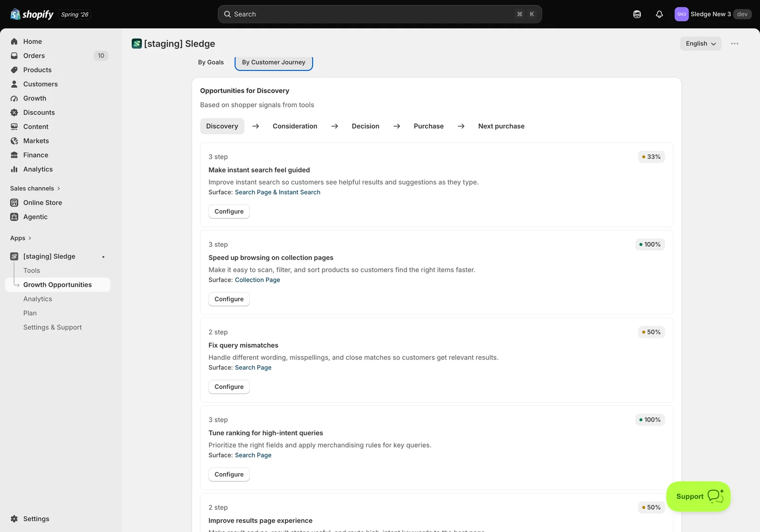Click the Content icon in sidebar
The height and width of the screenshot is (532, 760).
click(14, 127)
